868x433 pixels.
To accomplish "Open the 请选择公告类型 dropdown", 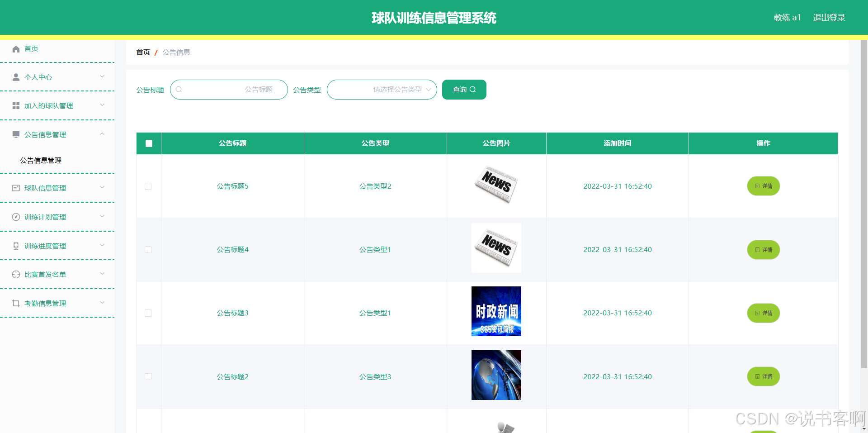I will click(382, 90).
